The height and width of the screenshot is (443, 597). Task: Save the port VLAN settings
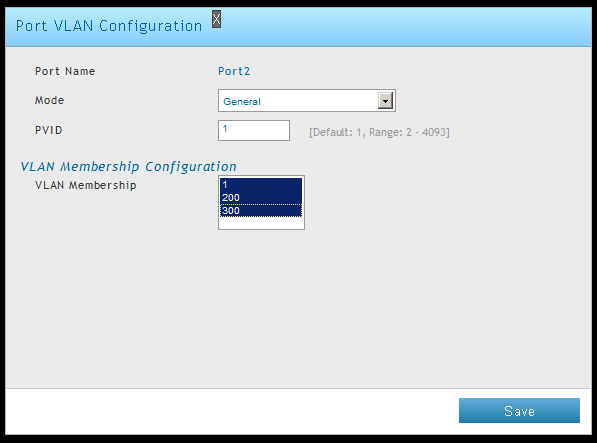519,411
